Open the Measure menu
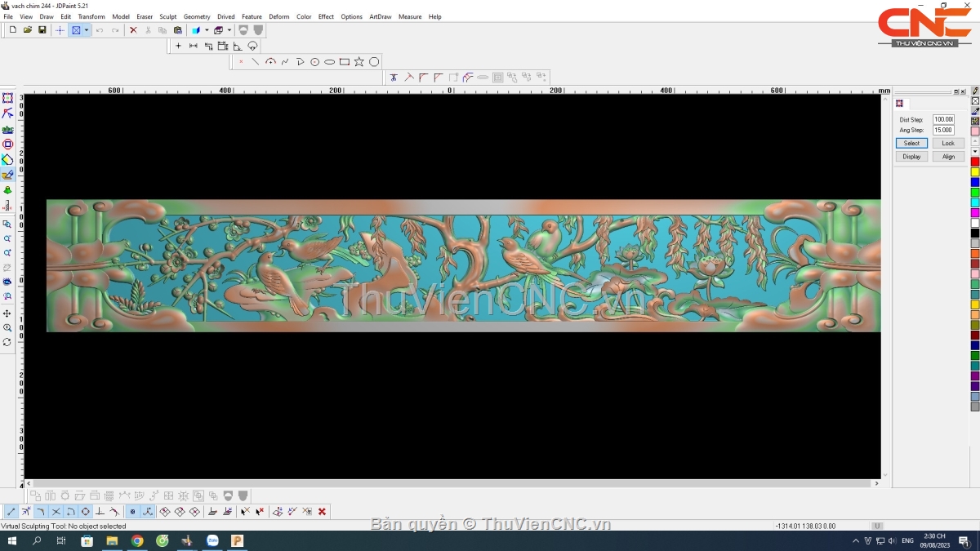The width and height of the screenshot is (980, 551). (x=410, y=16)
